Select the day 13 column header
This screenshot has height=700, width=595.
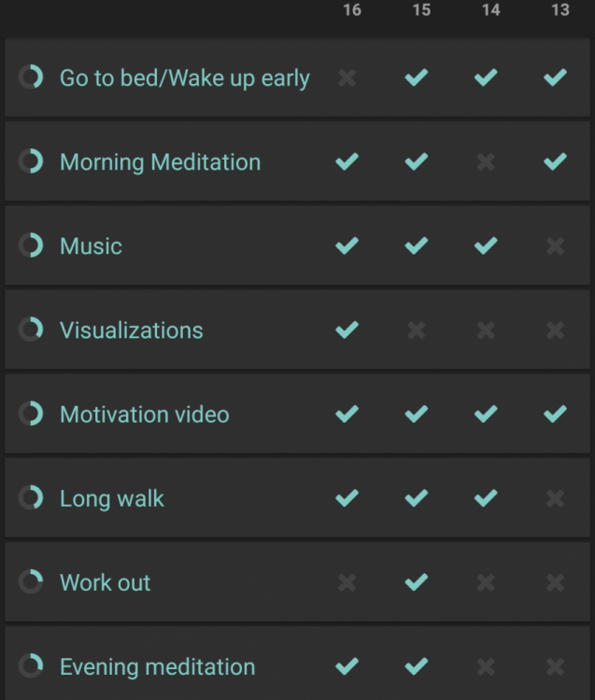pos(560,10)
